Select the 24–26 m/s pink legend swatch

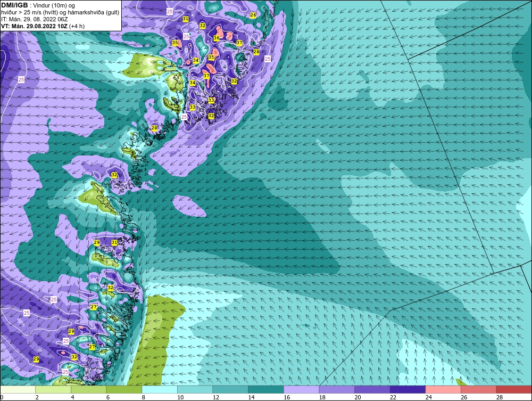[443, 389]
